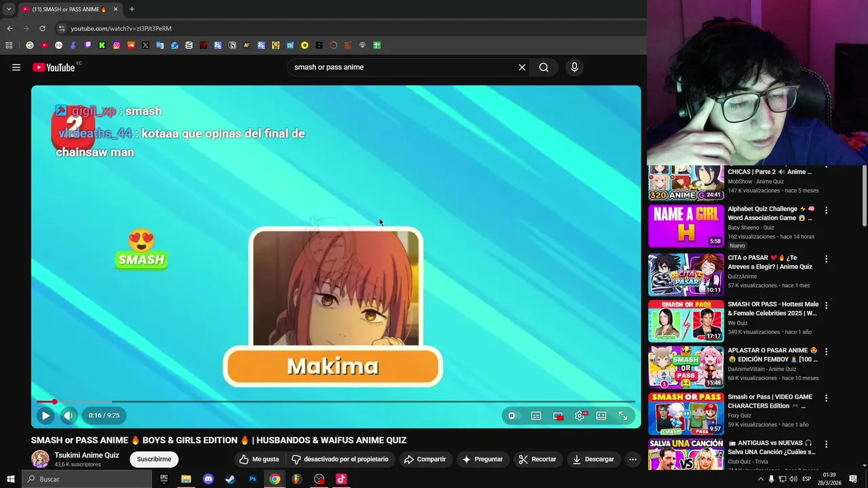The width and height of the screenshot is (868, 488).
Task: Open the Preguntar AI button
Action: [482, 459]
